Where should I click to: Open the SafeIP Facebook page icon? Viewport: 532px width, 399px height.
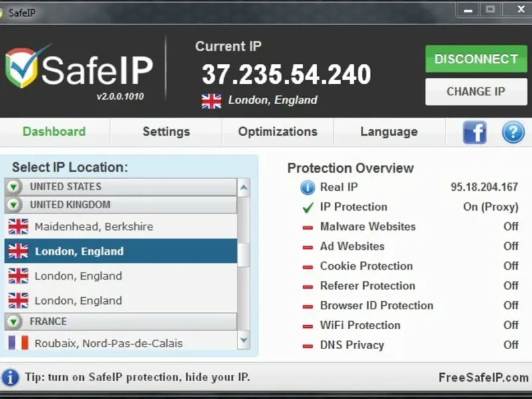click(475, 132)
